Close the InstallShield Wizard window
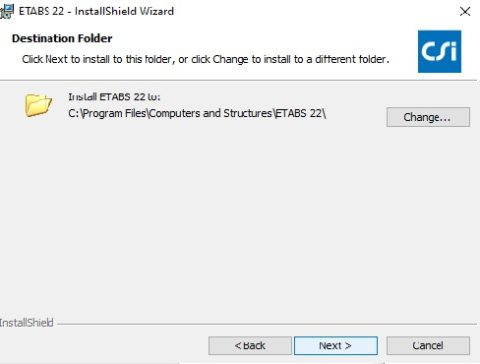The image size is (480, 364). pyautogui.click(x=465, y=12)
